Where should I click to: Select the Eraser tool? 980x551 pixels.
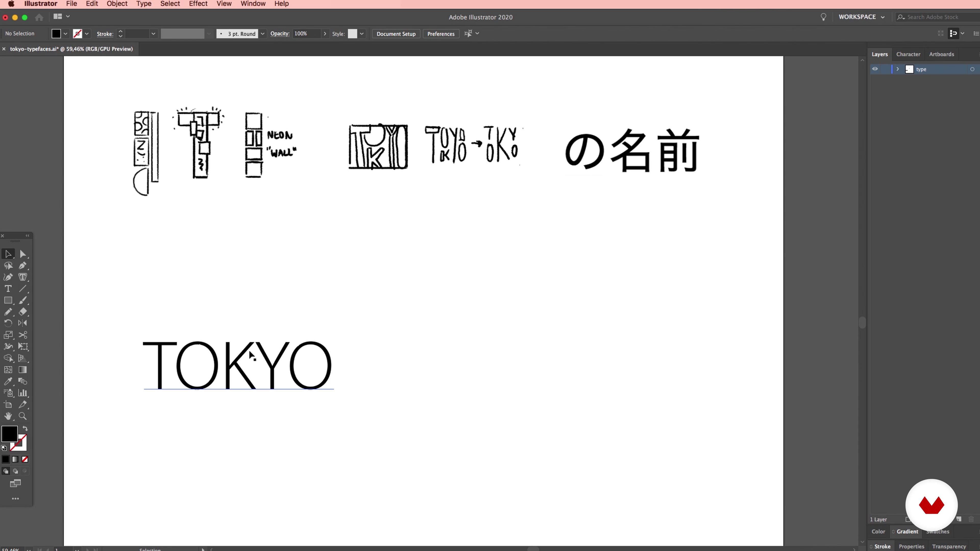point(22,312)
